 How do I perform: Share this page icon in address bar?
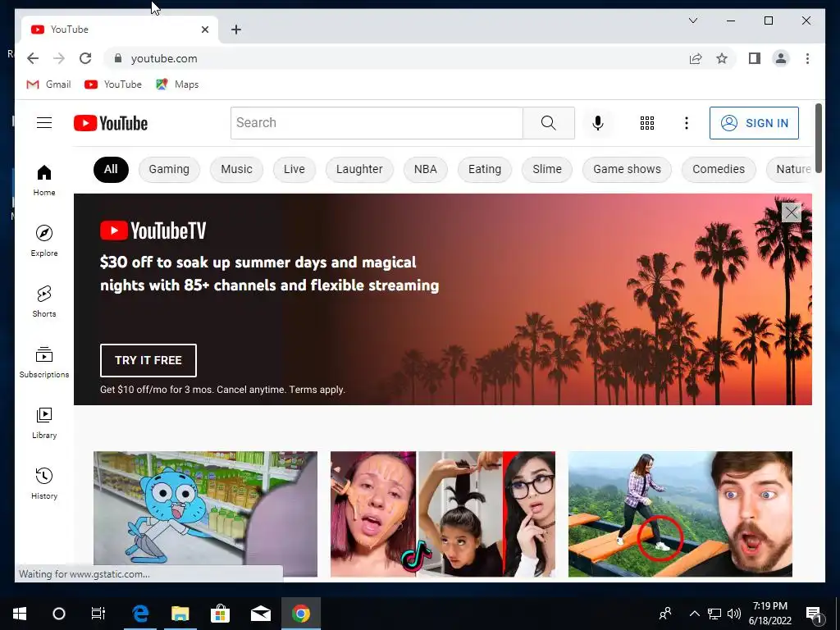point(696,58)
